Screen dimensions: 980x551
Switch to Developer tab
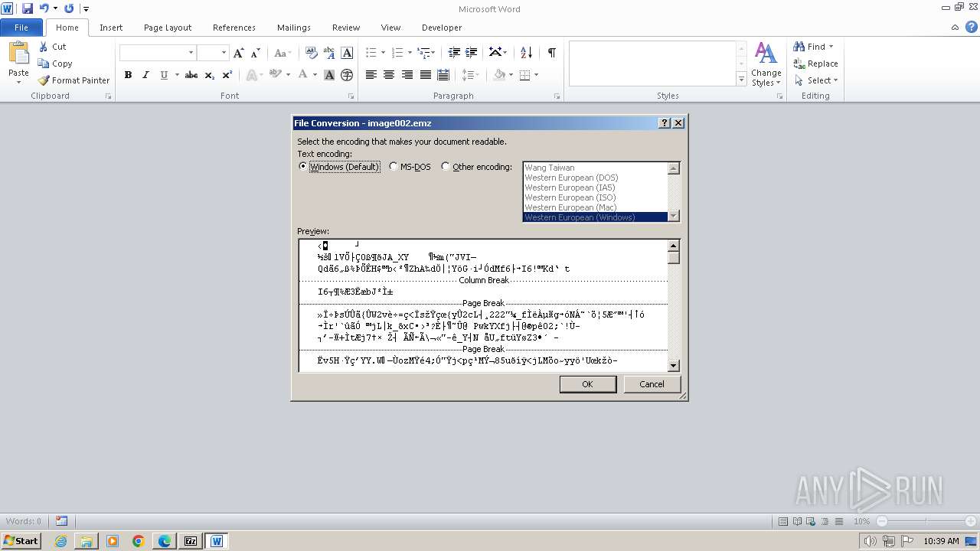[x=442, y=28]
